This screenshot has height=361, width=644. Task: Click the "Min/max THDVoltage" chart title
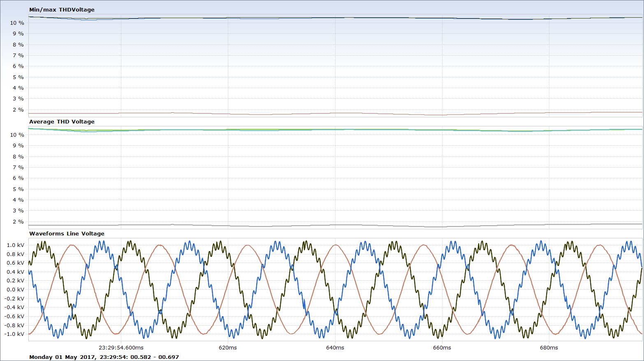click(x=62, y=9)
